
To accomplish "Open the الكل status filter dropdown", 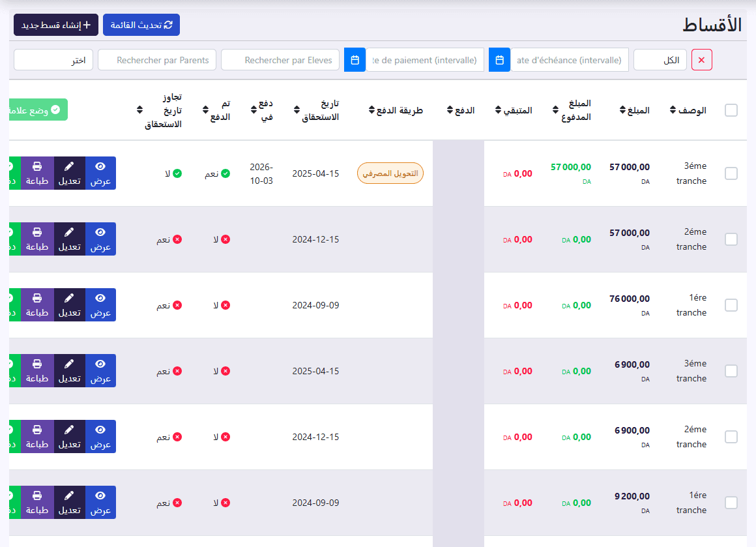I will [x=660, y=60].
